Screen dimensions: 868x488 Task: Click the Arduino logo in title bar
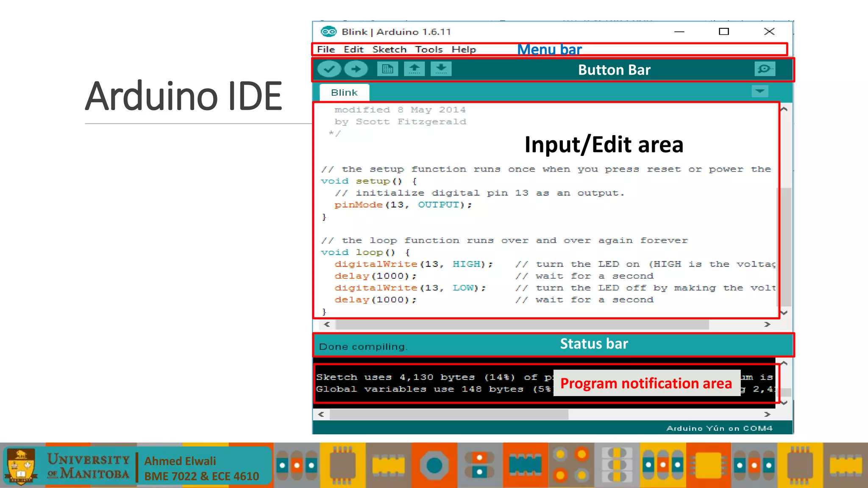pos(328,32)
